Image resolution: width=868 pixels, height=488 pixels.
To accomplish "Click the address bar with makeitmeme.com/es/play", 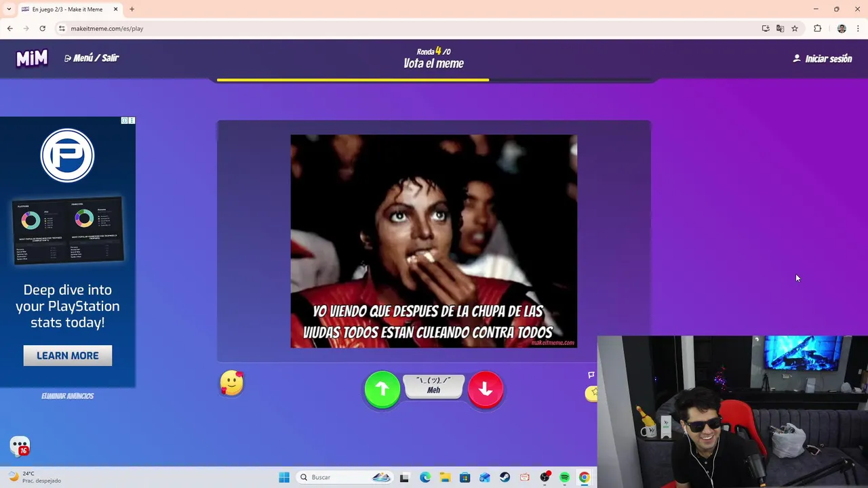I will coord(407,28).
